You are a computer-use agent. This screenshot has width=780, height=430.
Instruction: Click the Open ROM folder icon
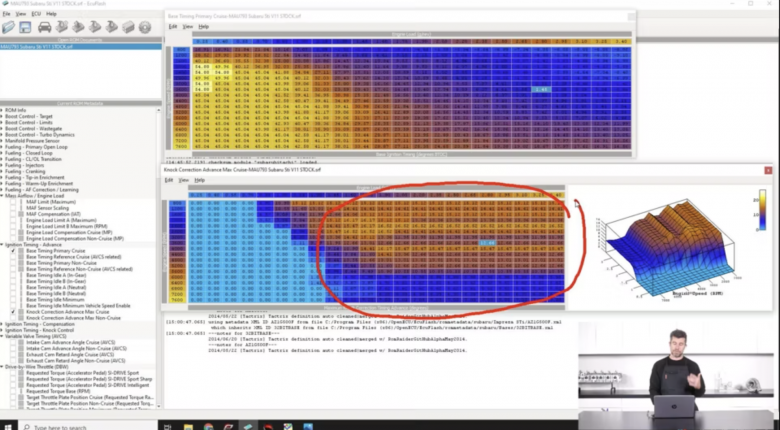[x=8, y=27]
